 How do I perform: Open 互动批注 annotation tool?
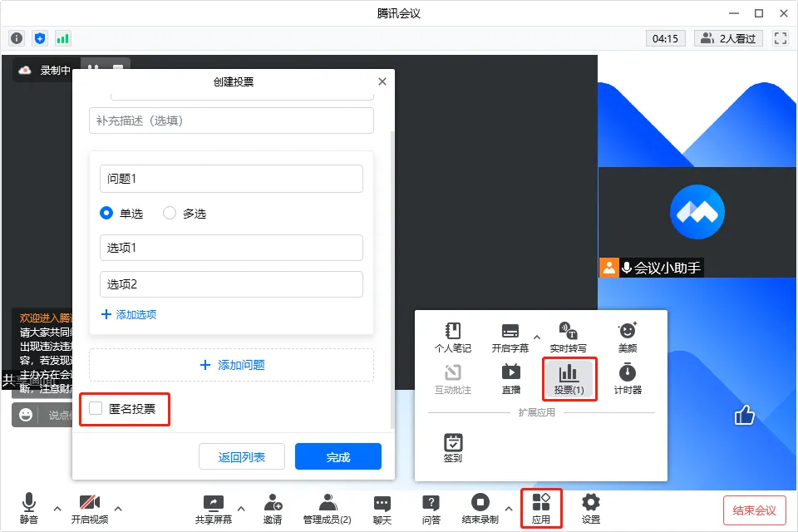coord(453,379)
